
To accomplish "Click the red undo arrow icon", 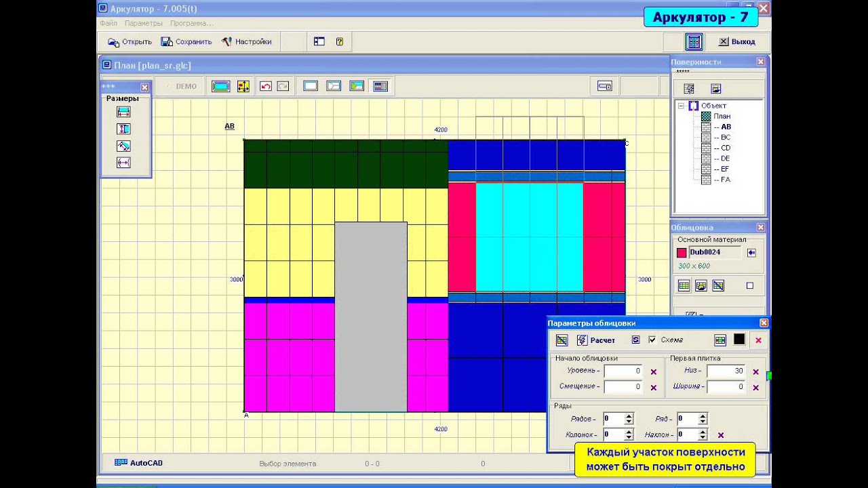I will 266,86.
